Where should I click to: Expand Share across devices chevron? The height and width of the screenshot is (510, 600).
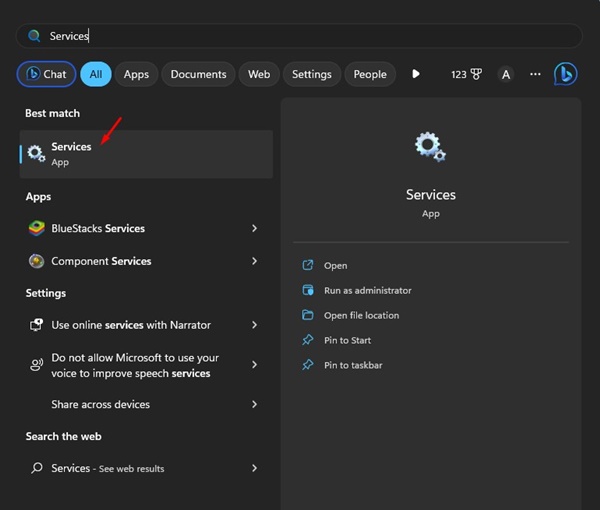pos(254,404)
